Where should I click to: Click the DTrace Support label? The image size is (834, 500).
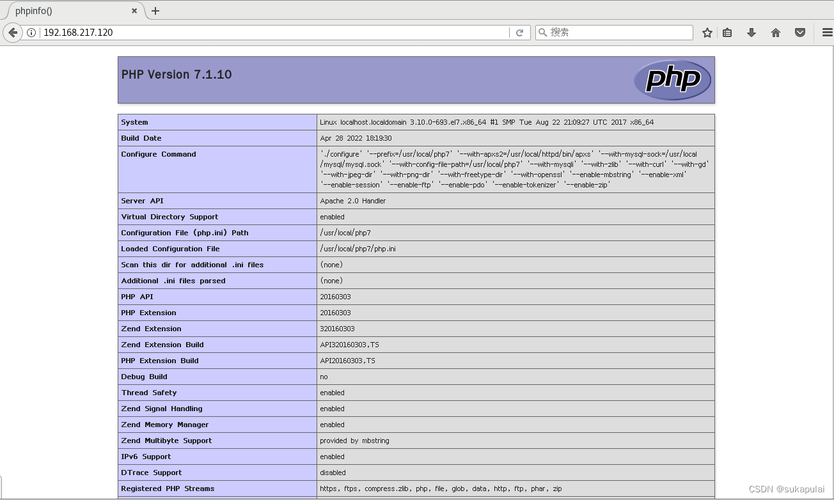tap(151, 472)
